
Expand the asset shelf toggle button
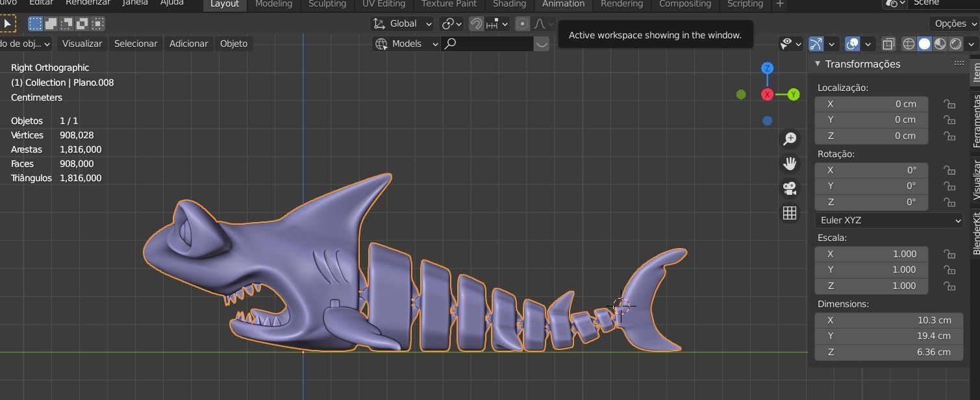coord(542,44)
